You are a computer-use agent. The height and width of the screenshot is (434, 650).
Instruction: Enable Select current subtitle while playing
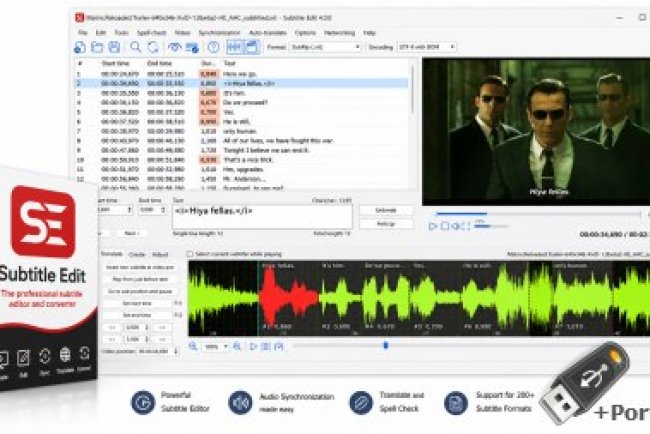pos(190,254)
